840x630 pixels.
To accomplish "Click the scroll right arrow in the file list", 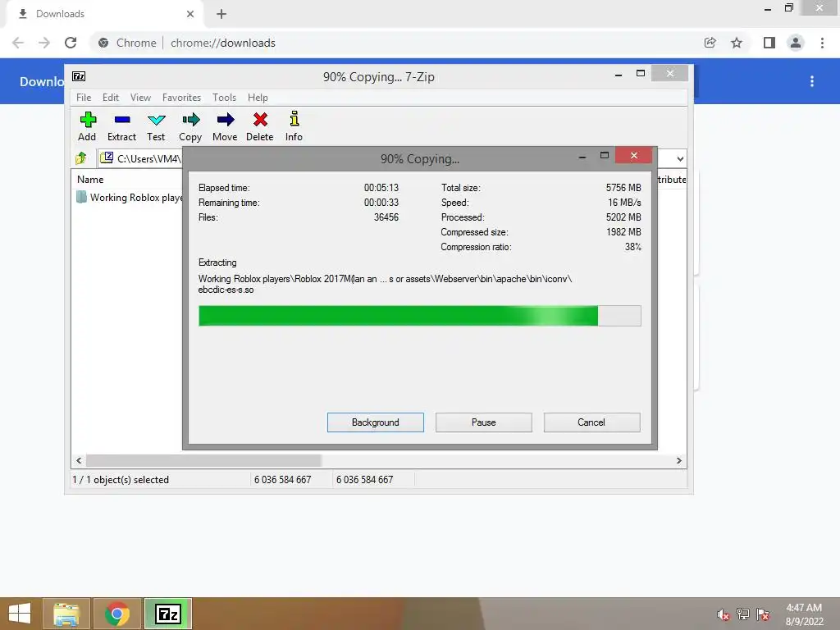I will pyautogui.click(x=678, y=461).
